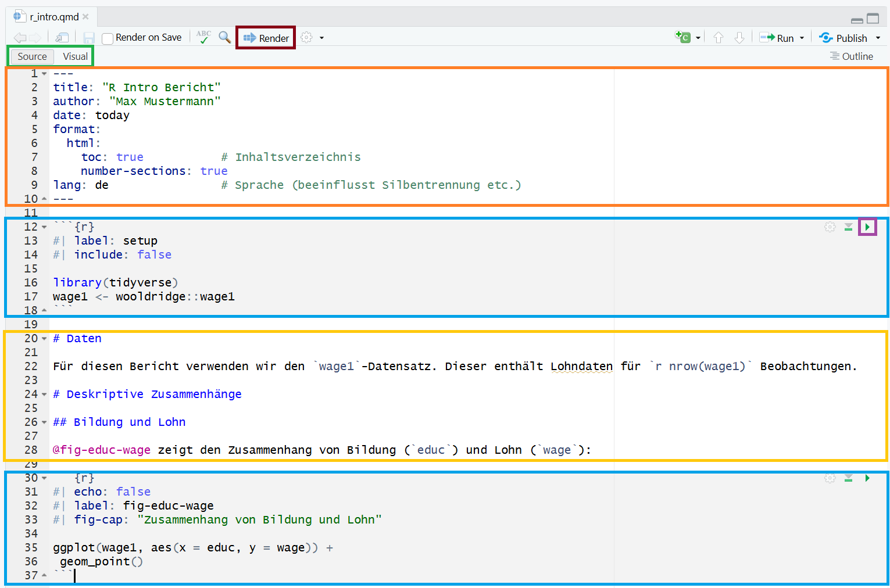Screen dimensions: 890x588
Task: Run the setup chunk with play icon
Action: (867, 227)
